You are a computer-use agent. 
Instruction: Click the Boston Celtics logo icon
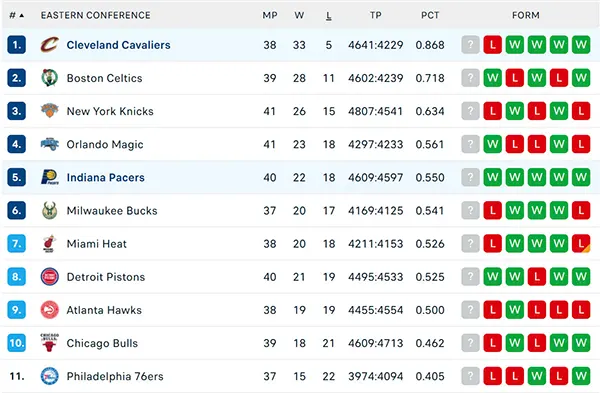50,78
